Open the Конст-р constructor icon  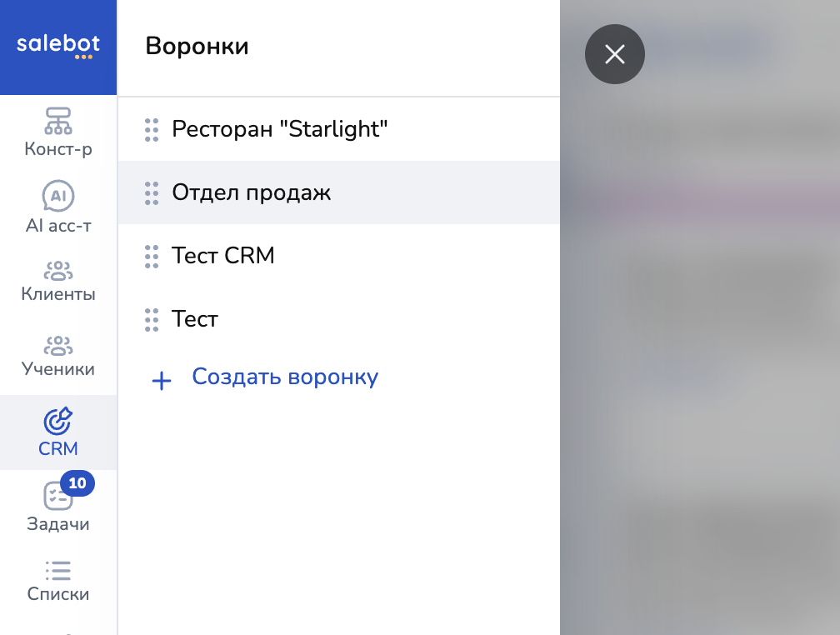pyautogui.click(x=58, y=121)
